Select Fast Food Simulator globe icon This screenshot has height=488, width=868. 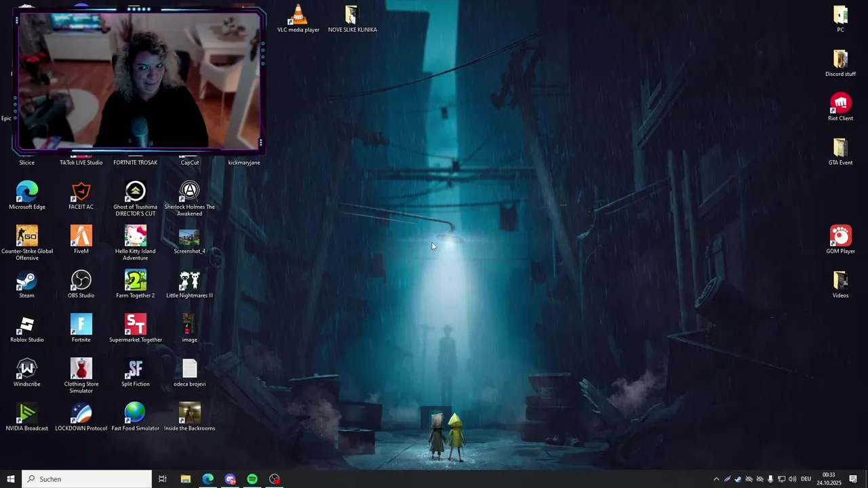[x=136, y=413]
